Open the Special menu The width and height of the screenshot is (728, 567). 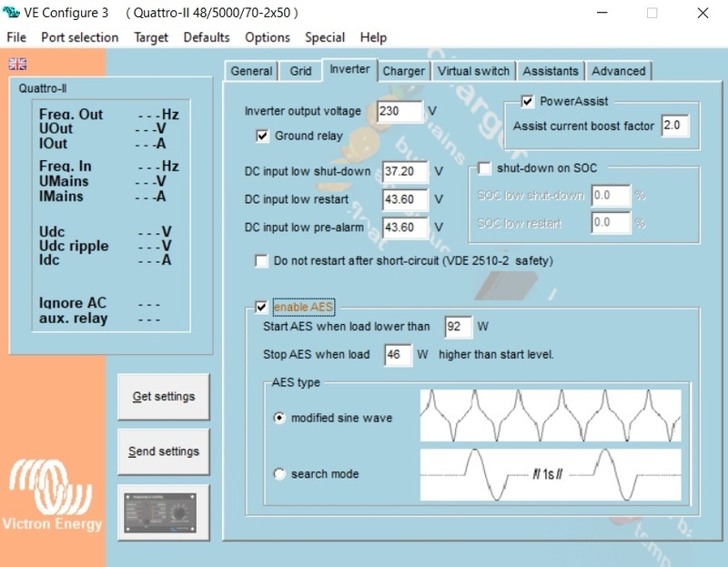click(325, 37)
